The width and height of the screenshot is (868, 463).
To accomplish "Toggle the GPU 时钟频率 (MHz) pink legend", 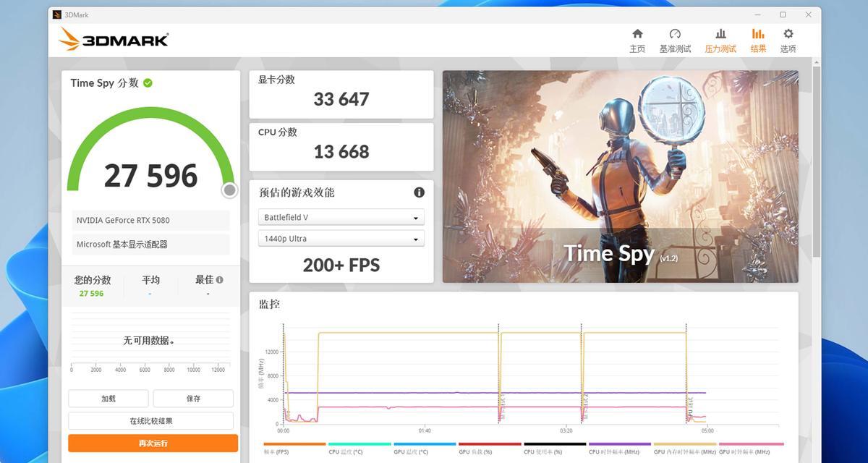I will [751, 449].
